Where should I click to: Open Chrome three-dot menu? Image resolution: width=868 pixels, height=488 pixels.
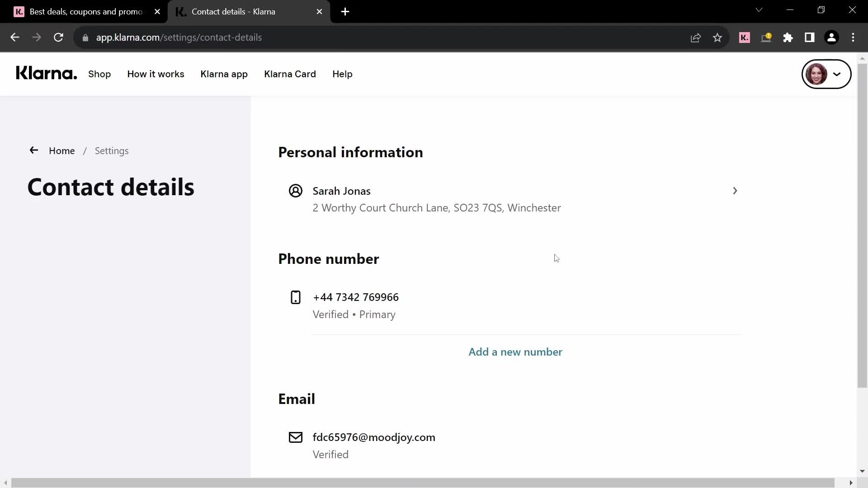(853, 38)
